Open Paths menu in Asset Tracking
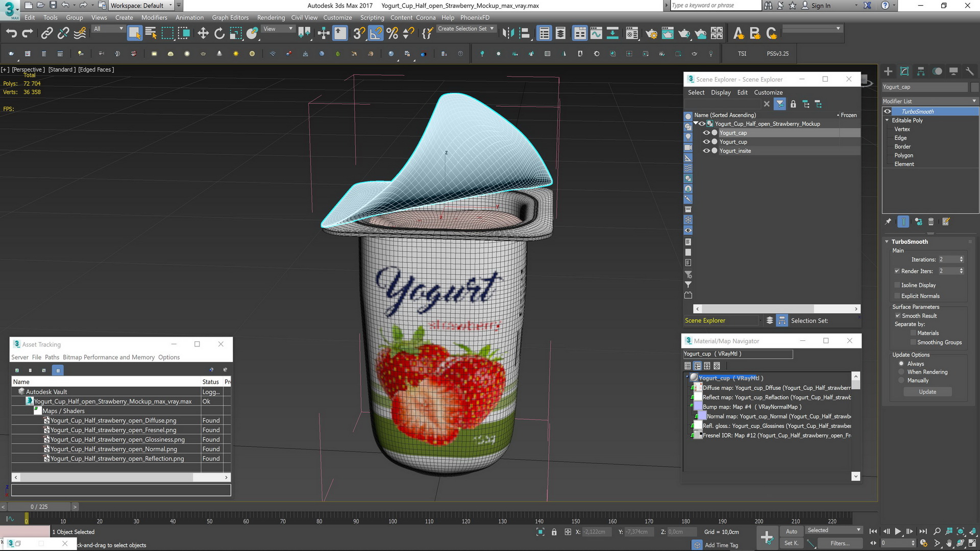Viewport: 980px width, 551px height. (x=52, y=357)
